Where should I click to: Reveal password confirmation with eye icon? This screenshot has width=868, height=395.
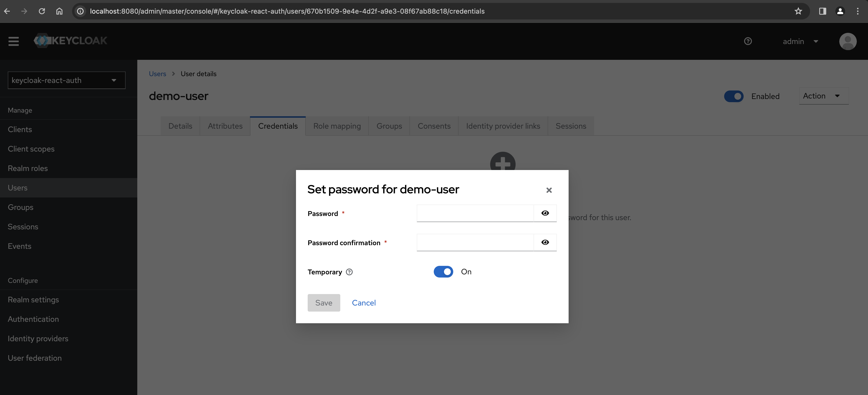pos(545,242)
